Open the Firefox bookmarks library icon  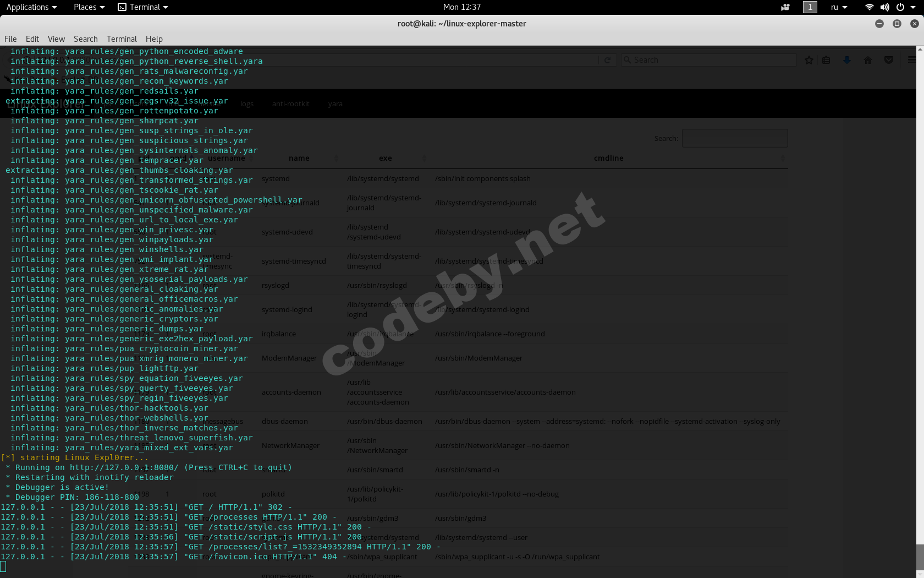(826, 60)
